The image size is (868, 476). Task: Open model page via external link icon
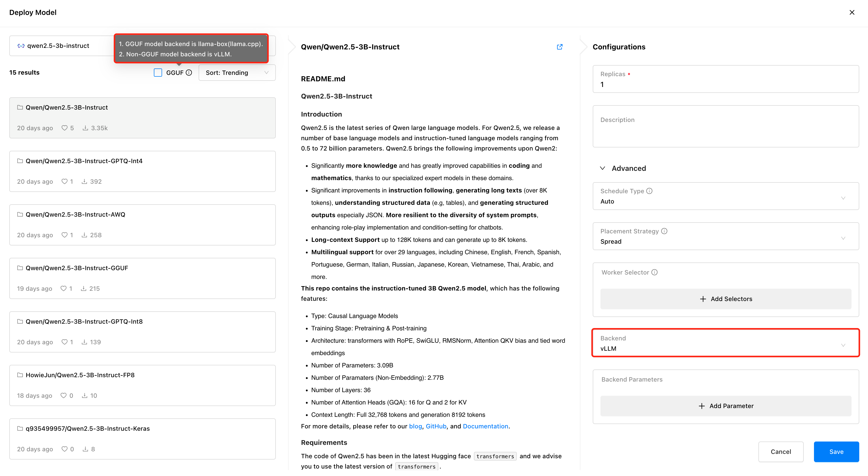(559, 47)
